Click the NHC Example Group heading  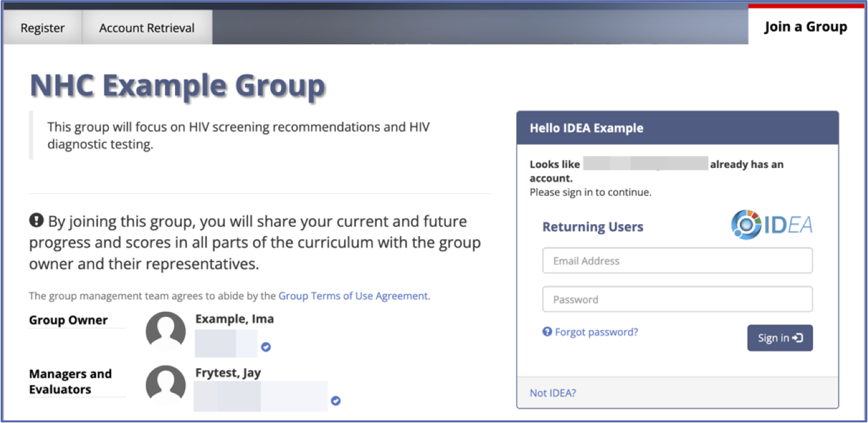pos(178,85)
